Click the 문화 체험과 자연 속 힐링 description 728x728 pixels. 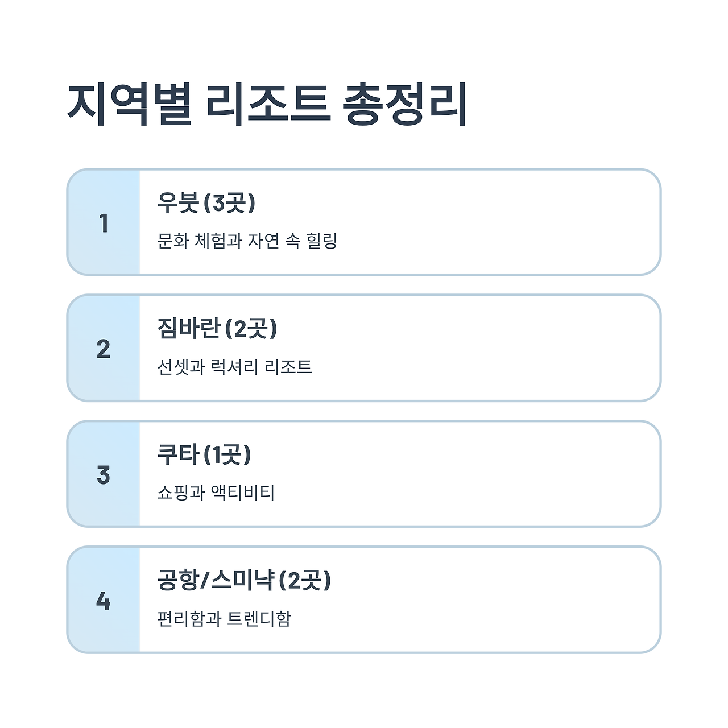[247, 241]
